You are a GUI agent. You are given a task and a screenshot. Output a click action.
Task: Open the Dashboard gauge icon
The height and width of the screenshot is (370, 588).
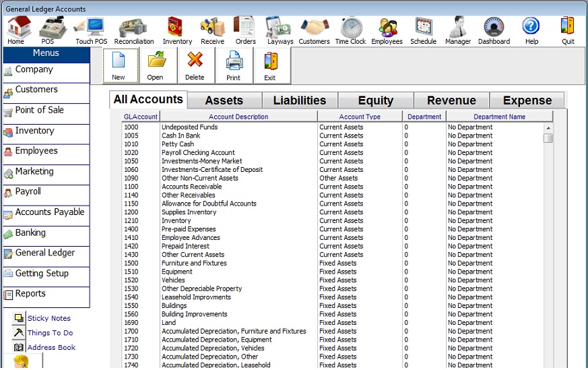494,30
